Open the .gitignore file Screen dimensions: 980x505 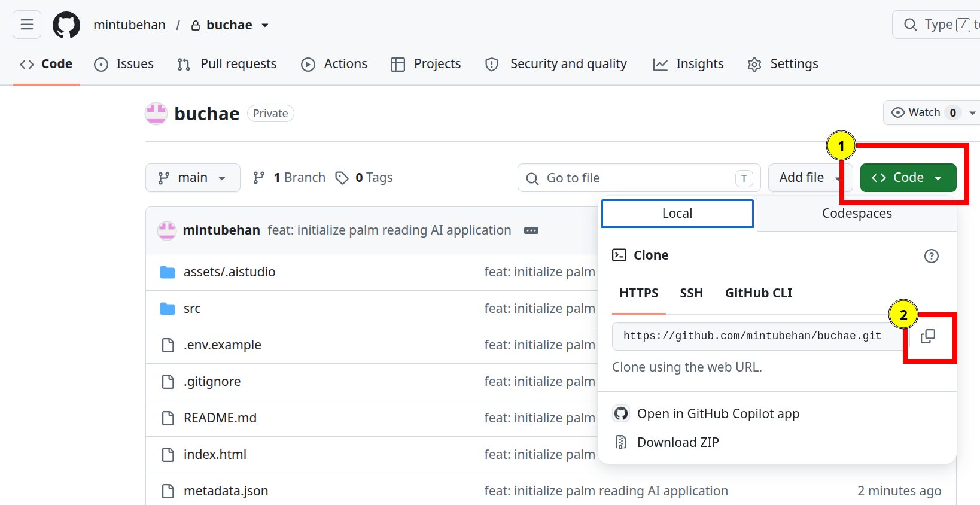pos(212,382)
